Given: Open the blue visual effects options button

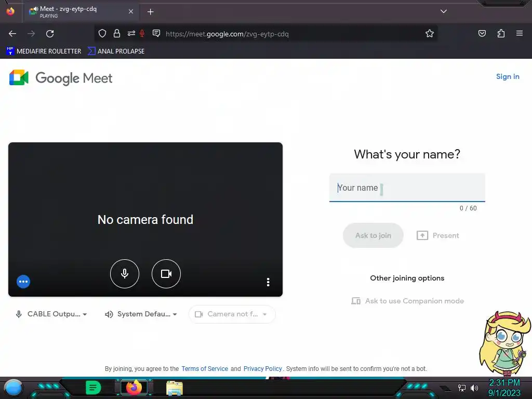Looking at the screenshot, I should click(23, 281).
